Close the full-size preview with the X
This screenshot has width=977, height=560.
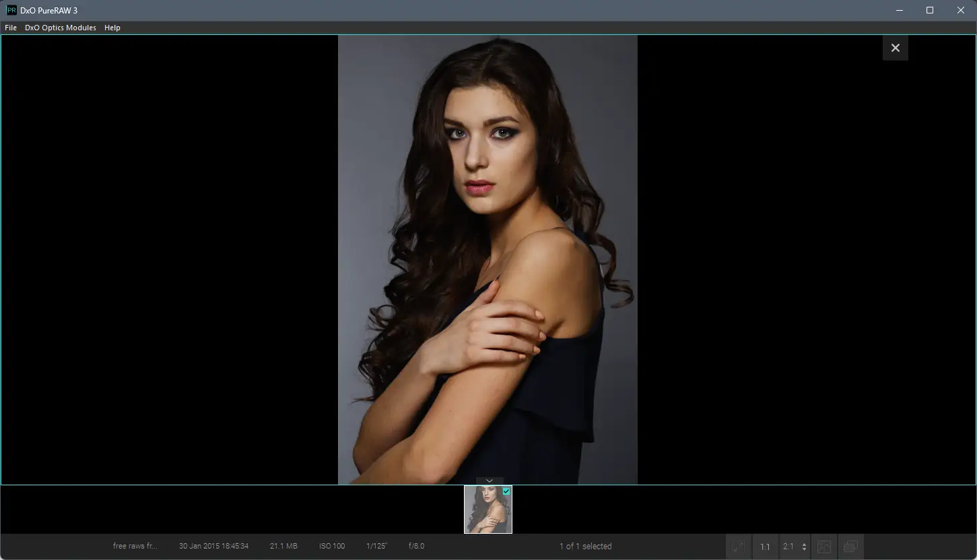click(896, 48)
